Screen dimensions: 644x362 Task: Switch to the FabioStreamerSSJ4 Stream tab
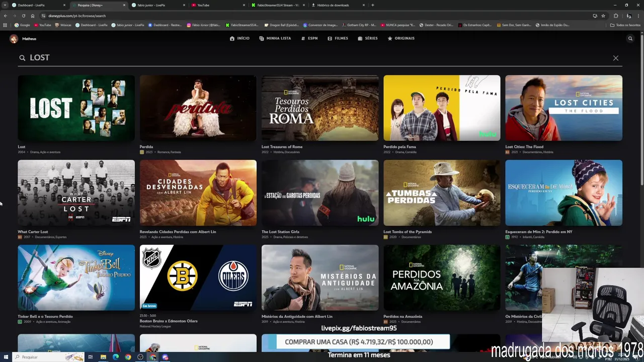click(278, 5)
